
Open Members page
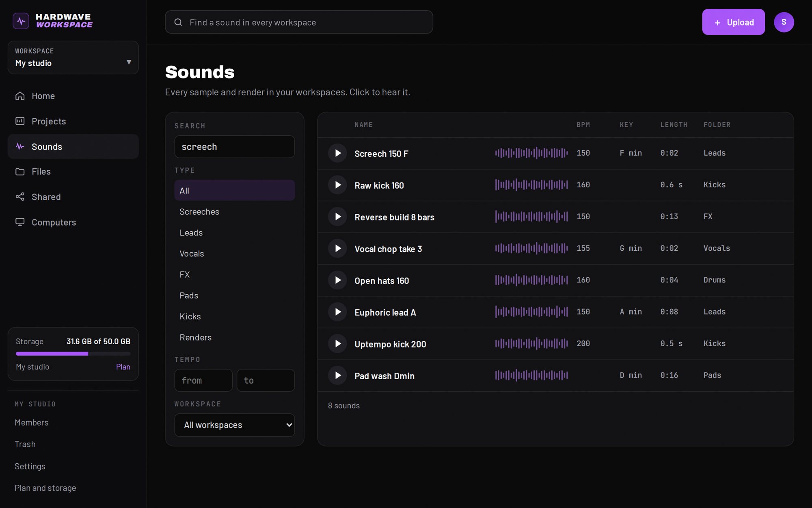point(31,423)
